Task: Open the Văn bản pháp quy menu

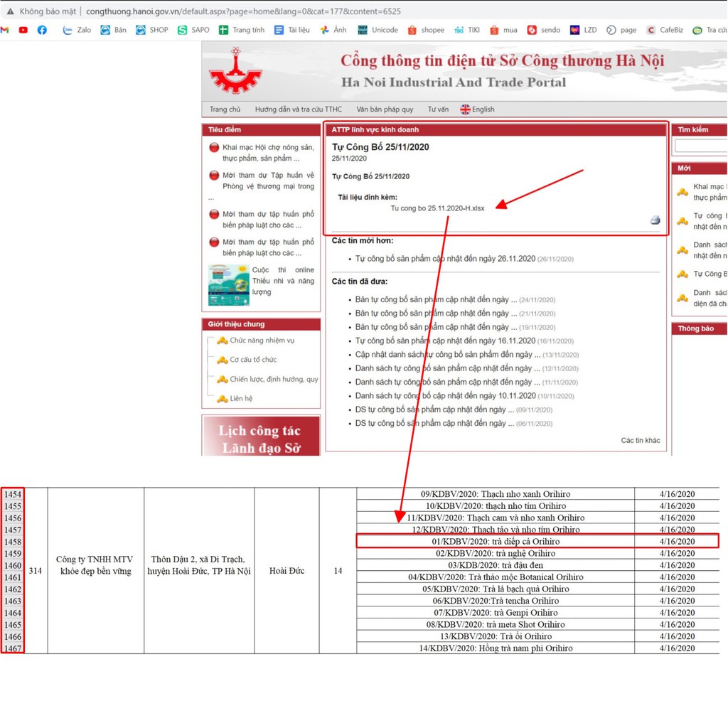Action: point(385,109)
